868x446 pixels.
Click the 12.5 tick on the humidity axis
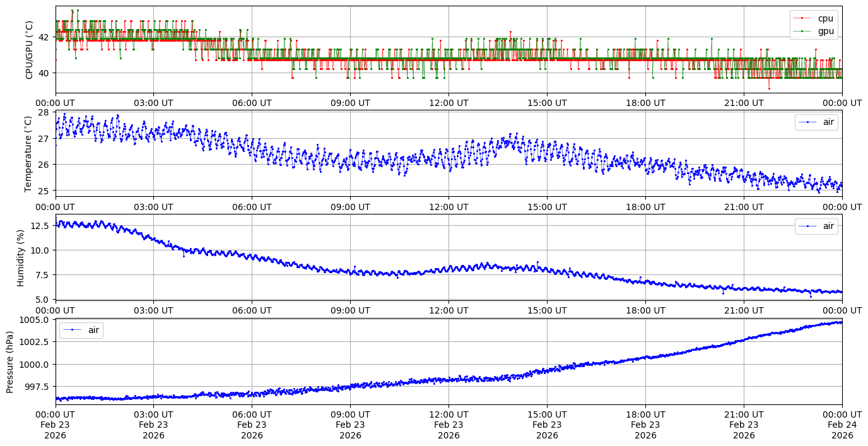[x=40, y=226]
